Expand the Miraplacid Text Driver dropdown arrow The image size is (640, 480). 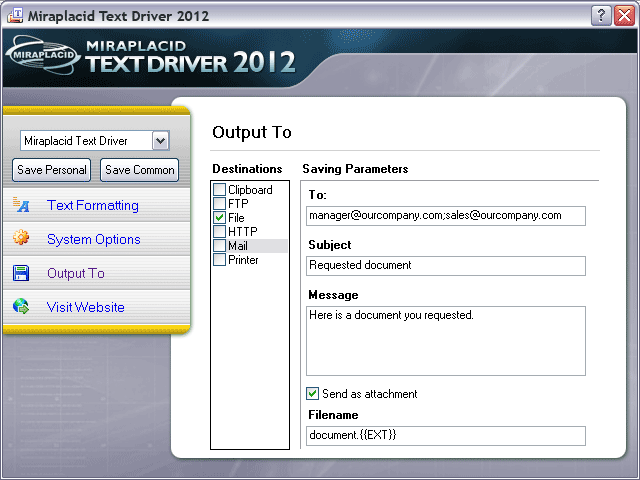click(160, 141)
